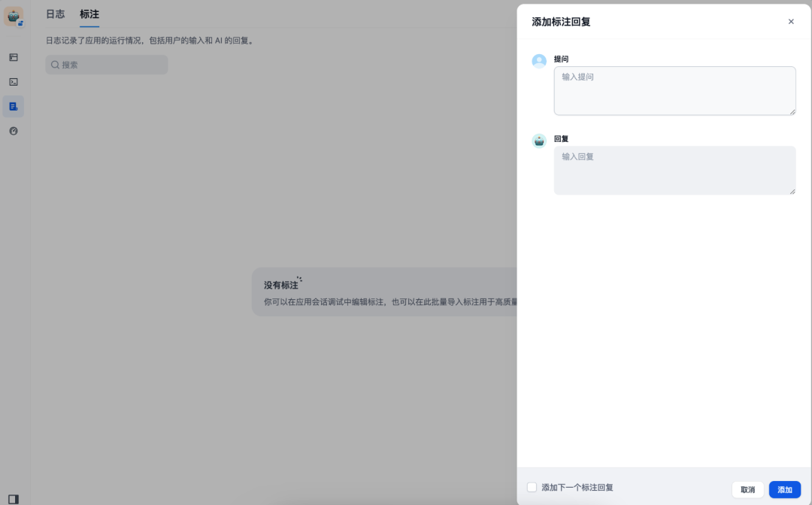Click the user avatar beside 提问
The image size is (812, 505).
539,61
